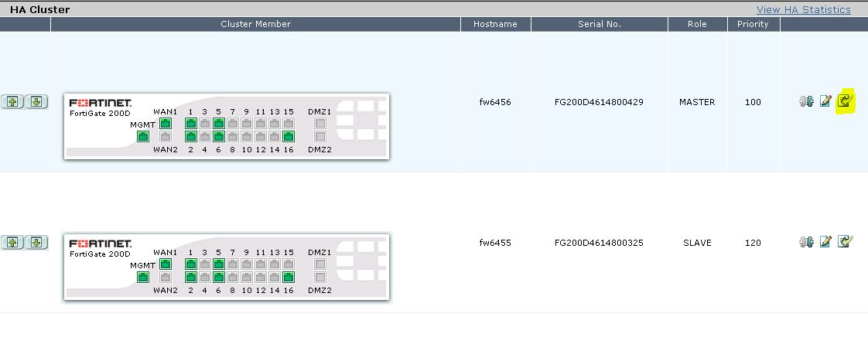Select port 5 on fw6456 faceplate

(219, 123)
